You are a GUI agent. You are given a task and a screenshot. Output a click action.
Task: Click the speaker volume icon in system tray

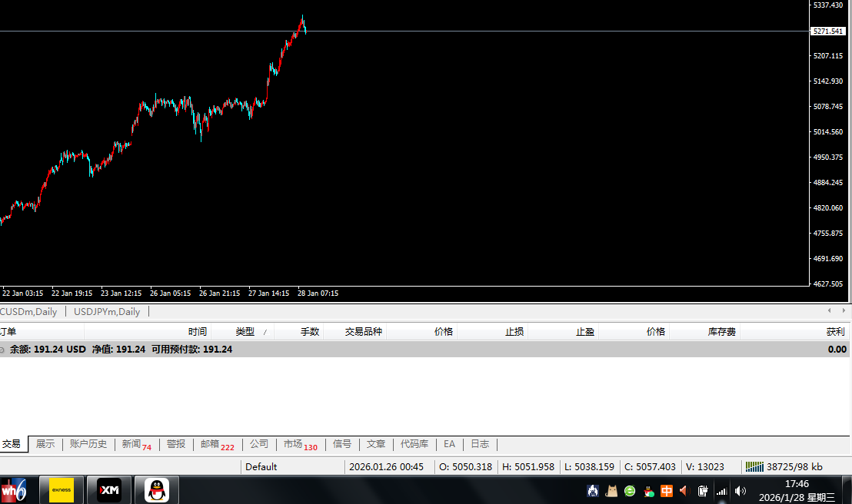(x=740, y=490)
